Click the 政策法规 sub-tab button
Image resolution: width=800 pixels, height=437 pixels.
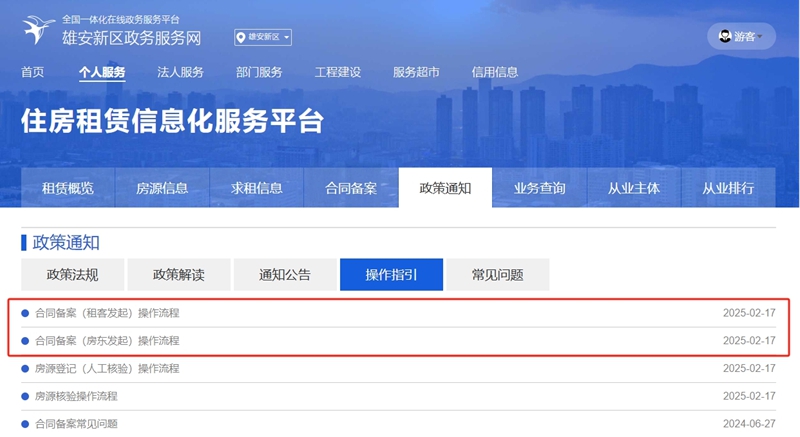[x=73, y=275]
